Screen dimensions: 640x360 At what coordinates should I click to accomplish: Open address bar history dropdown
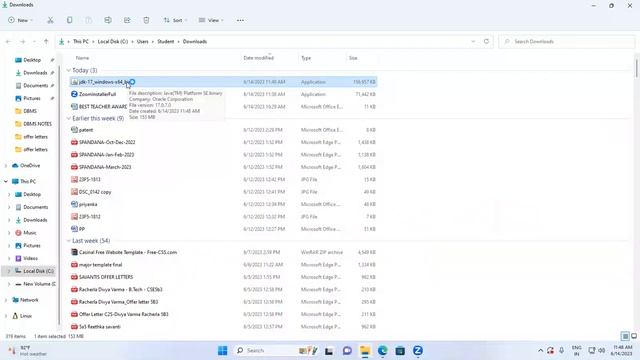473,42
